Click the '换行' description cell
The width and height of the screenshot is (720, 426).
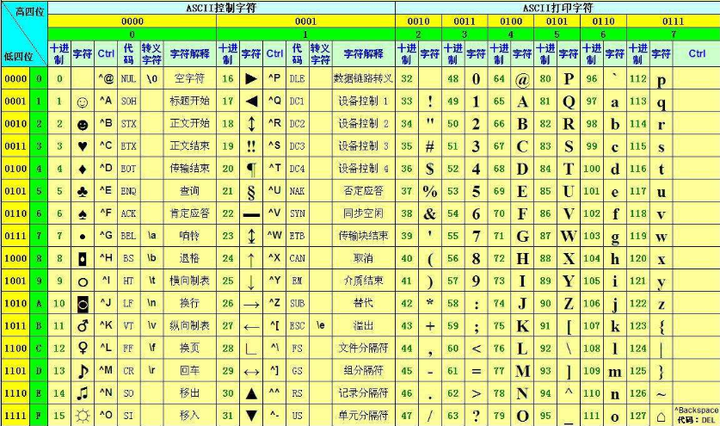[190, 303]
